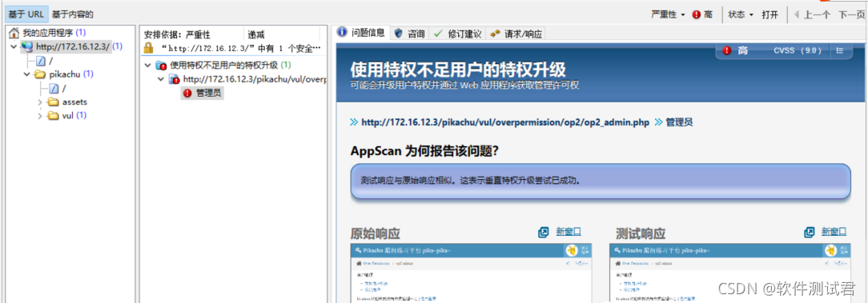Collapse the 使用特权不足用户的特权升级 issue group
The height and width of the screenshot is (303, 868).
click(x=148, y=66)
